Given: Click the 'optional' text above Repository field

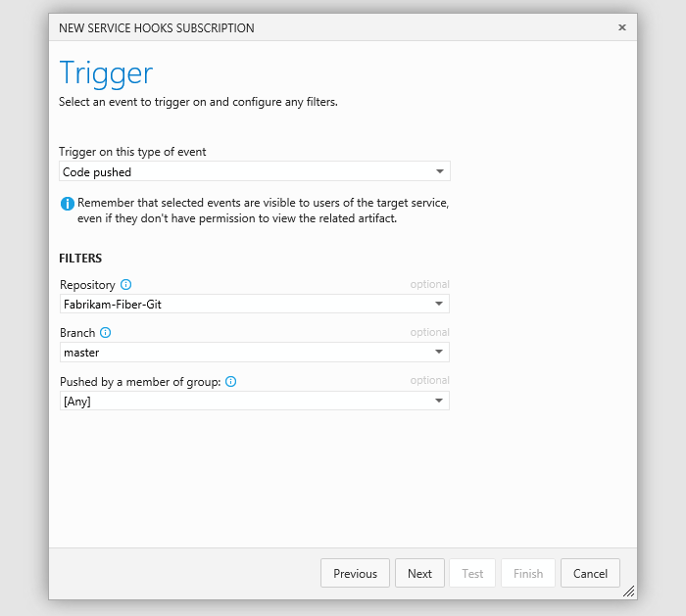Looking at the screenshot, I should click(429, 284).
